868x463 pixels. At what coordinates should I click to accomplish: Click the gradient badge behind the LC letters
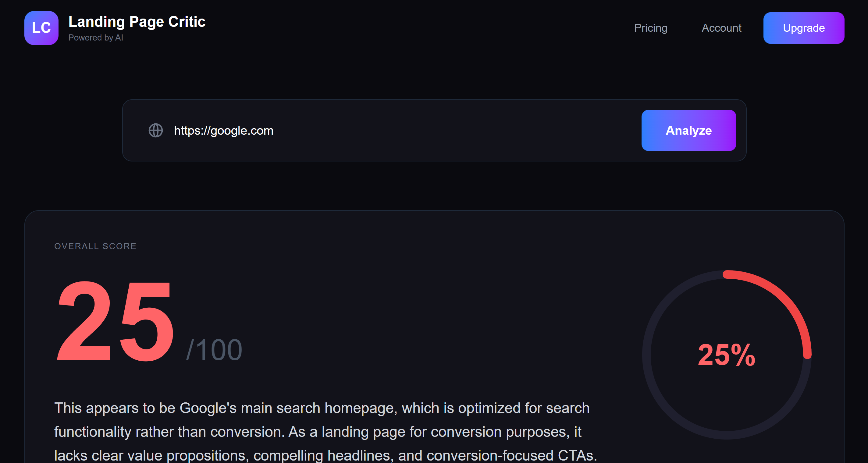click(41, 28)
